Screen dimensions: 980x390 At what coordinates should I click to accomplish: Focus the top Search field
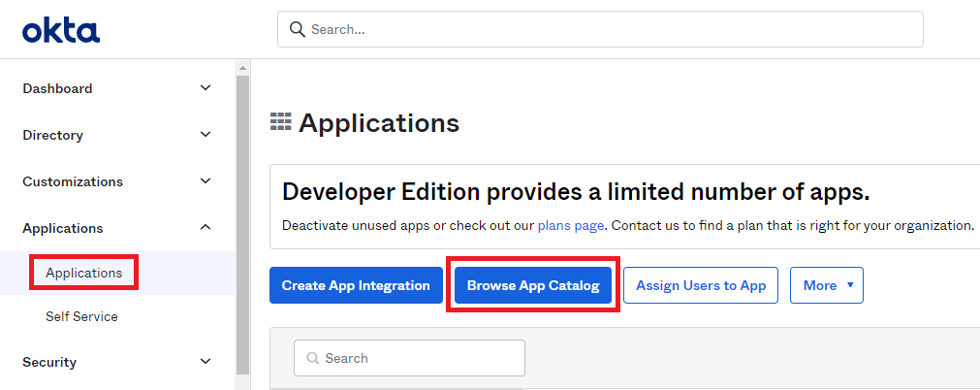[x=600, y=29]
